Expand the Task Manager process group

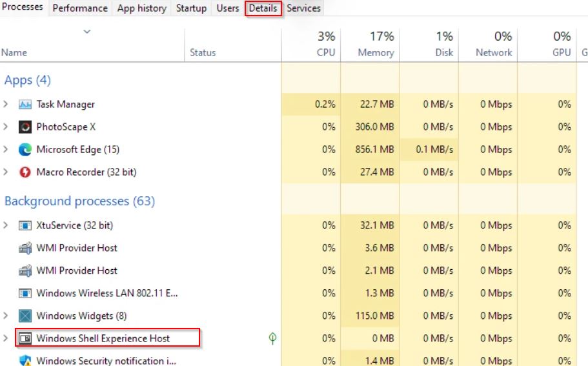6,105
